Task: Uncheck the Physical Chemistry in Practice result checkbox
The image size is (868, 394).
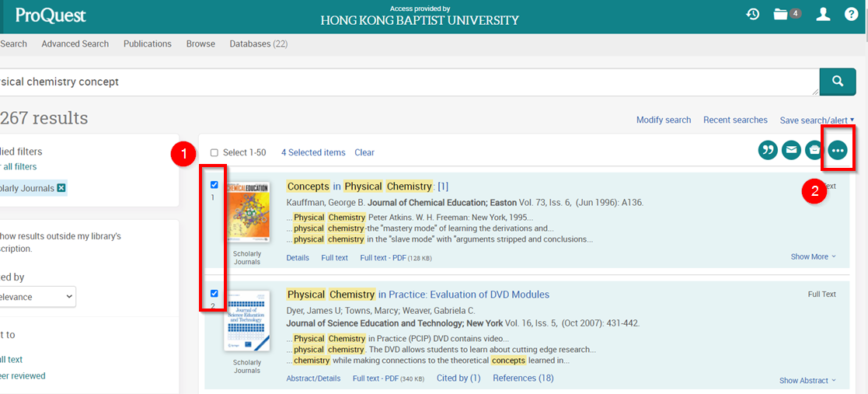Action: [214, 293]
